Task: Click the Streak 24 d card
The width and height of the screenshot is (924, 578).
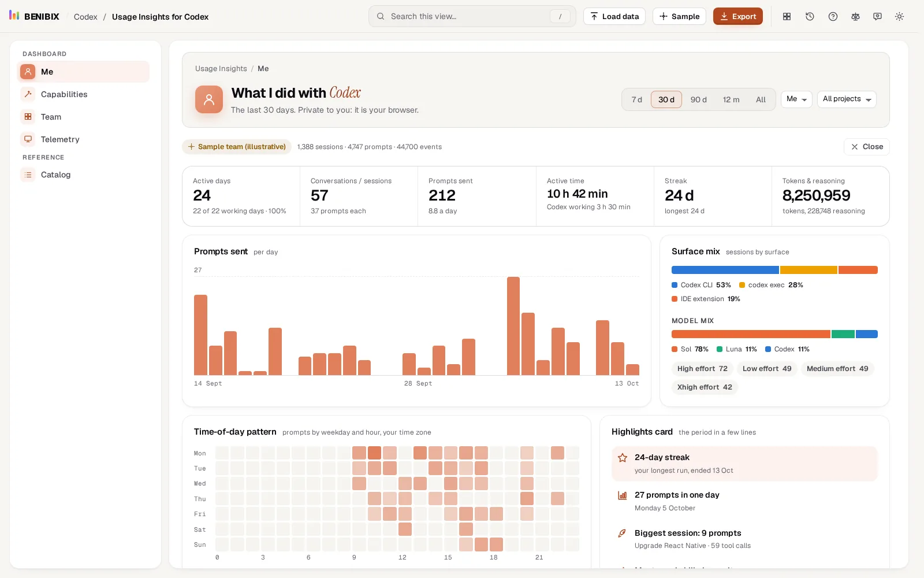Action: tap(713, 196)
